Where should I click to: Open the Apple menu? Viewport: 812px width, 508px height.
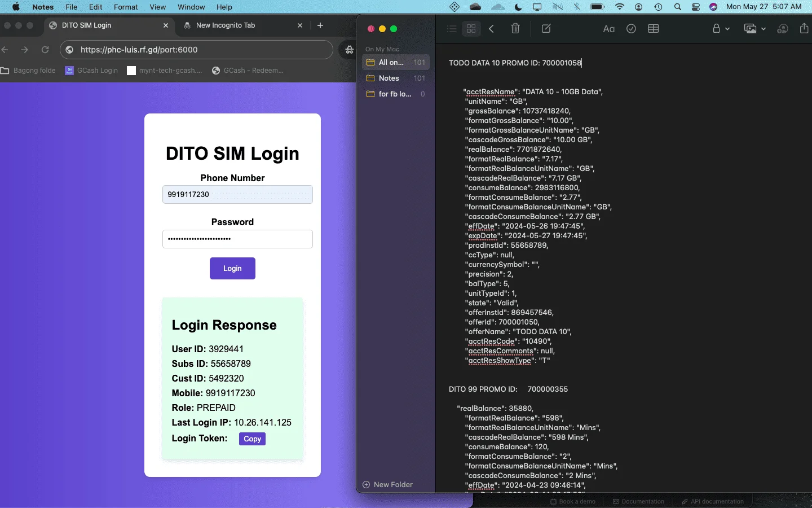(x=16, y=7)
